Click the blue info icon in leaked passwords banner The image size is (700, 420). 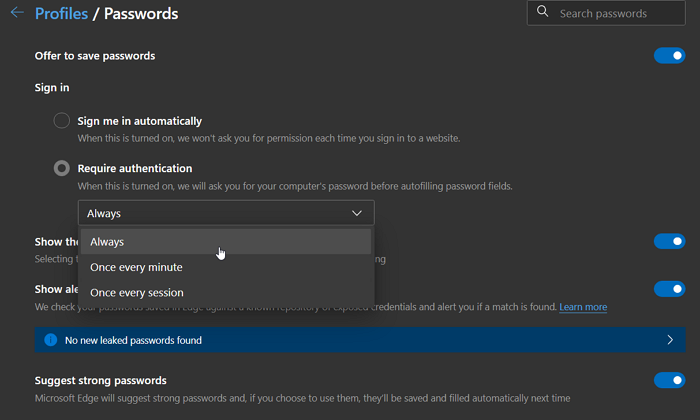click(x=50, y=340)
